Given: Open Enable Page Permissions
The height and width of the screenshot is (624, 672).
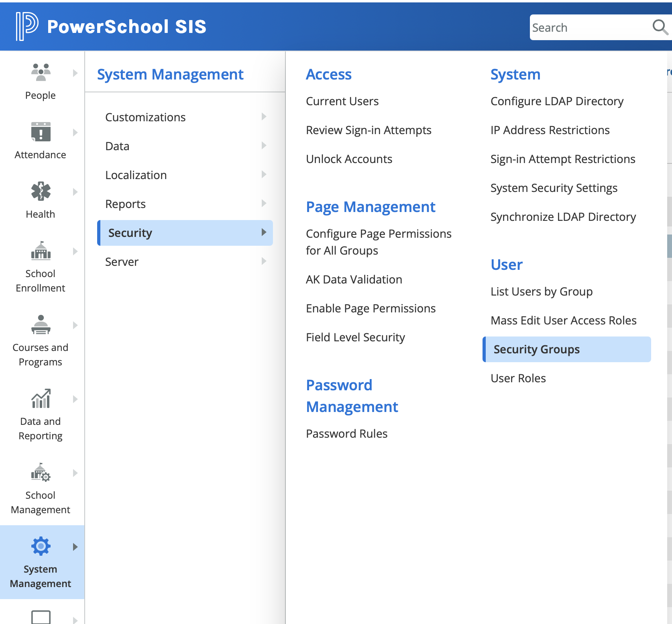Looking at the screenshot, I should click(371, 308).
